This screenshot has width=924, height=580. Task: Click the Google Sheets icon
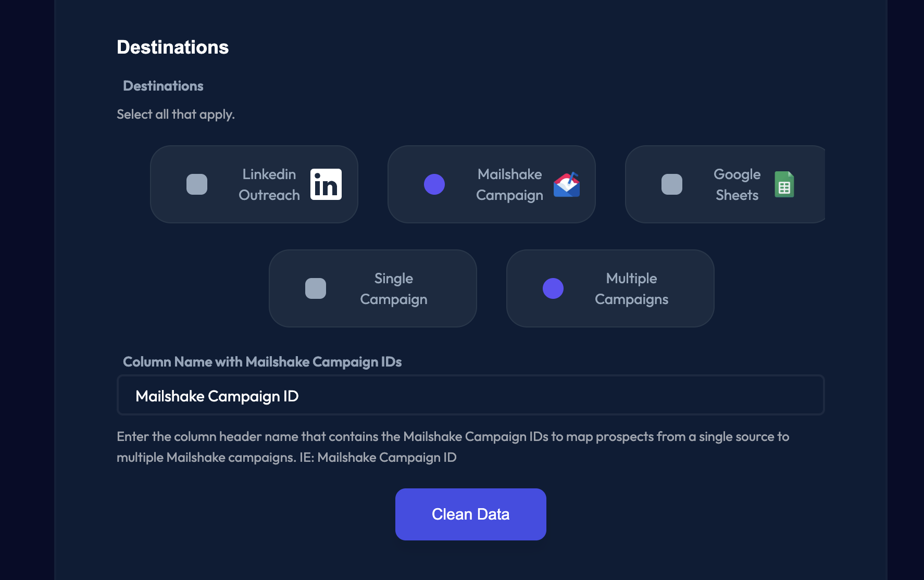point(784,184)
